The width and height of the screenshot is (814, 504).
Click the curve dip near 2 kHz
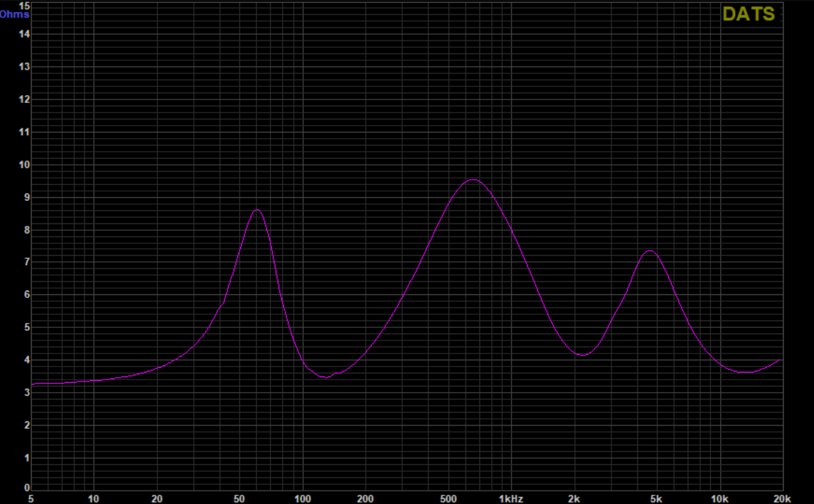[582, 355]
